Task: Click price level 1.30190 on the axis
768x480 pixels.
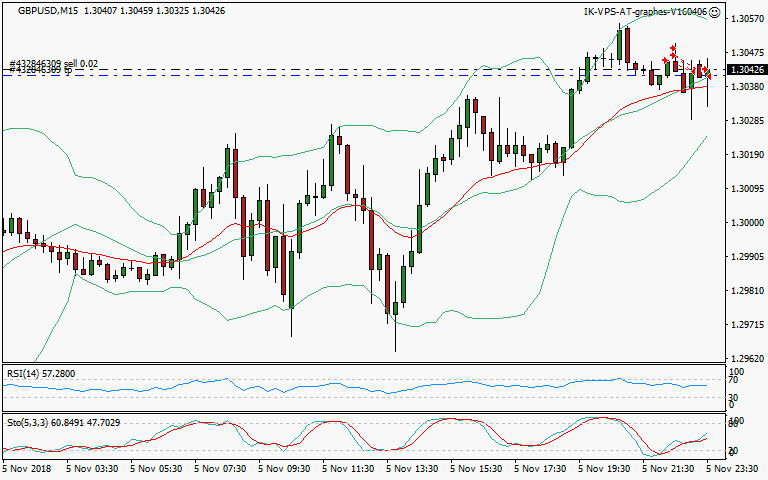Action: point(747,155)
